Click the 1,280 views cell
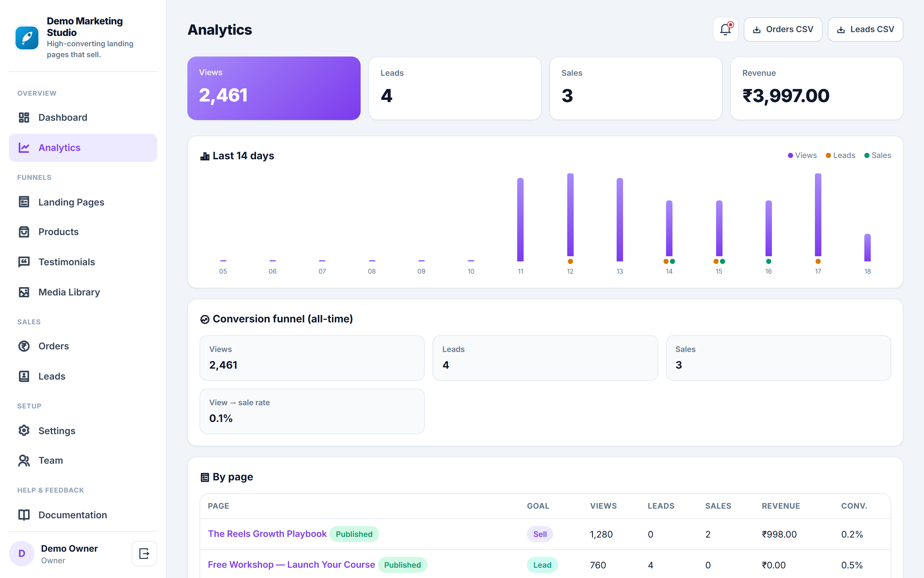The width and height of the screenshot is (924, 578). 601,534
